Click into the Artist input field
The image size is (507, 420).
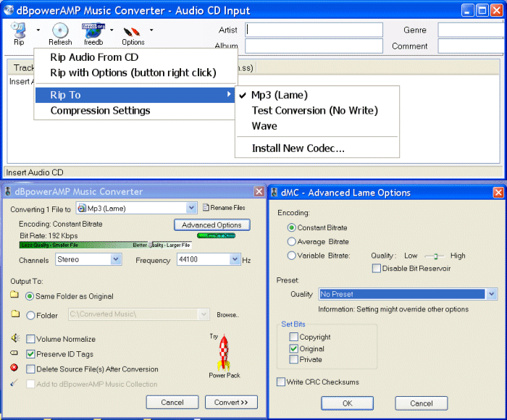314,30
